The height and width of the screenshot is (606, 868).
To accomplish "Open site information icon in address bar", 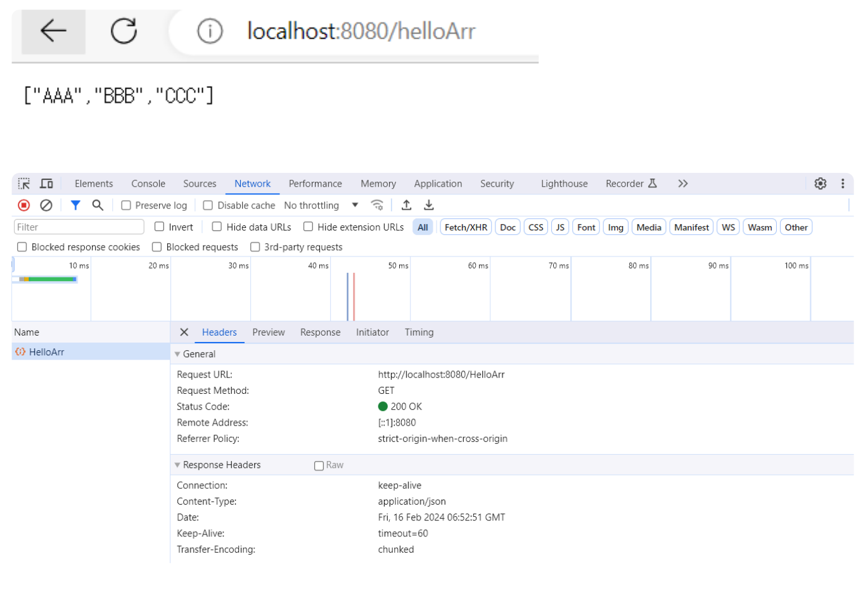I will (210, 30).
